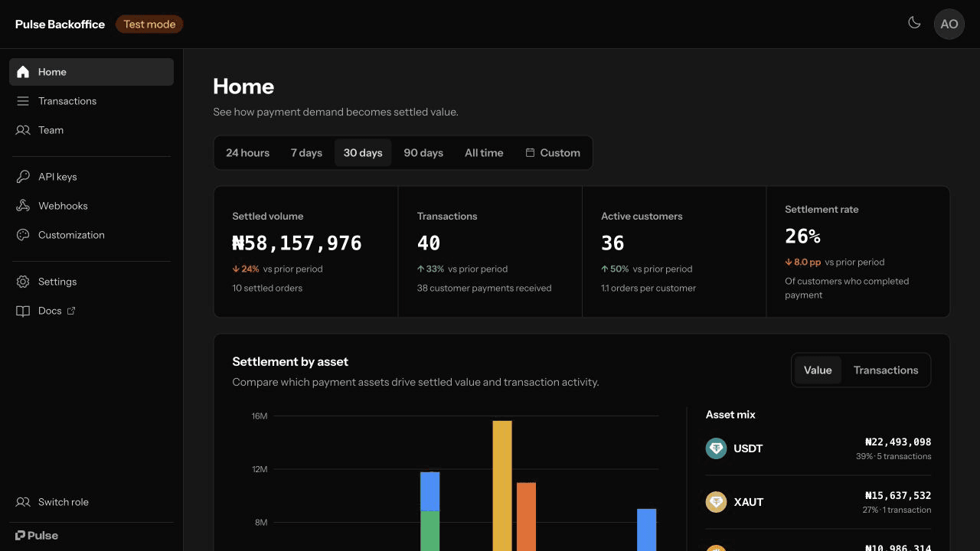Click the tallest yellow chart bar

click(x=502, y=485)
